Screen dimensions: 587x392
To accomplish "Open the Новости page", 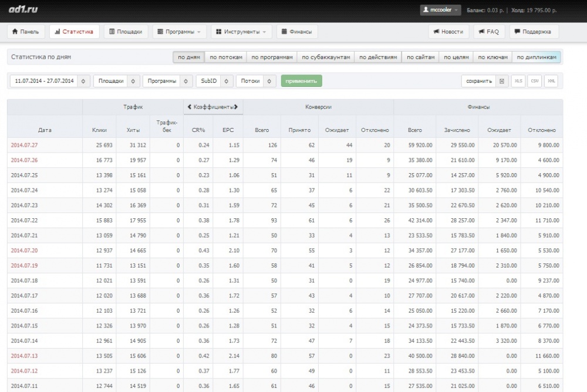I will point(448,32).
